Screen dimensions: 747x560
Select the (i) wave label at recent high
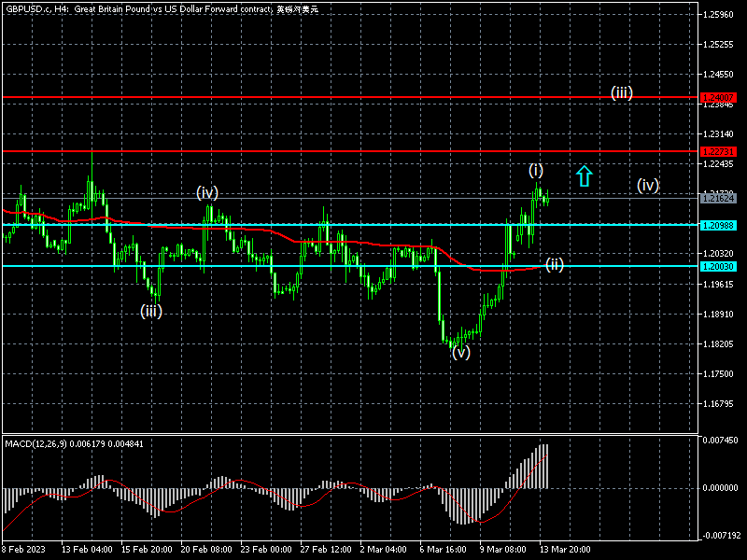click(x=536, y=170)
